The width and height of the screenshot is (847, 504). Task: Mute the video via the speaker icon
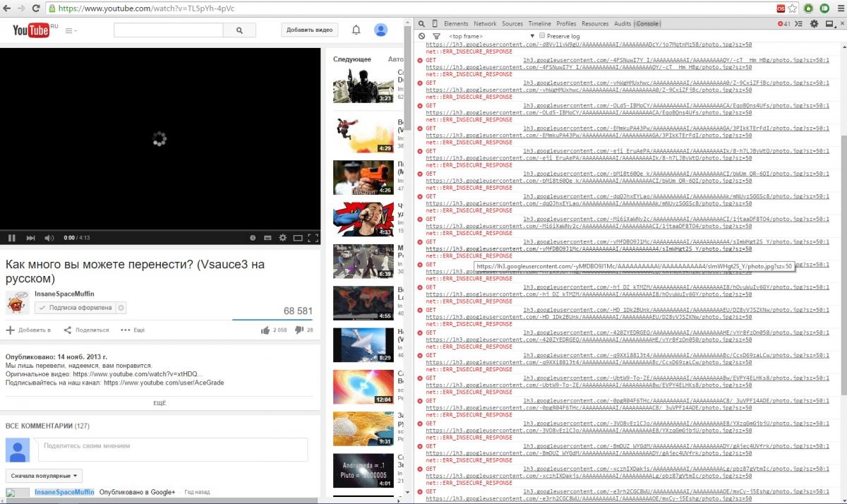[49, 238]
